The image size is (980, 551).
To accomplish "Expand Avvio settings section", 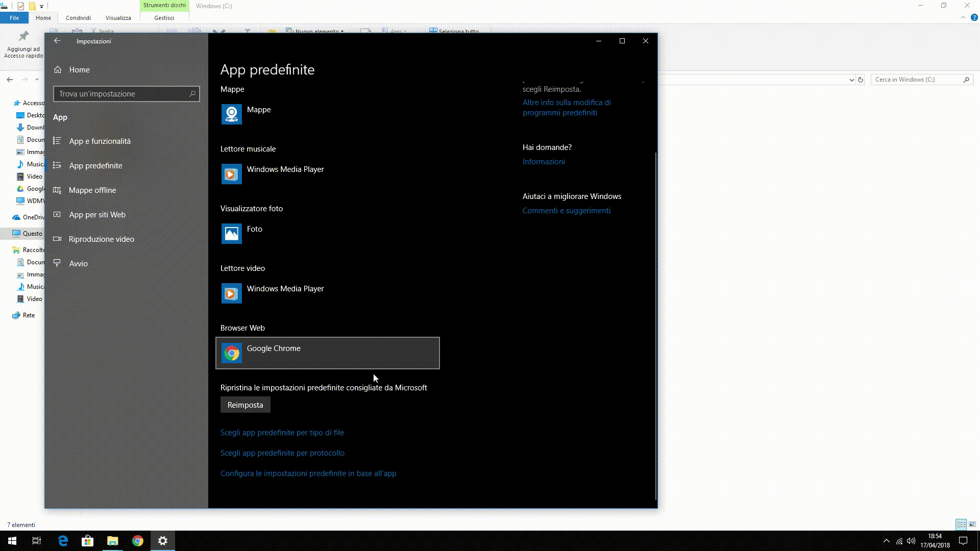I will 78,263.
